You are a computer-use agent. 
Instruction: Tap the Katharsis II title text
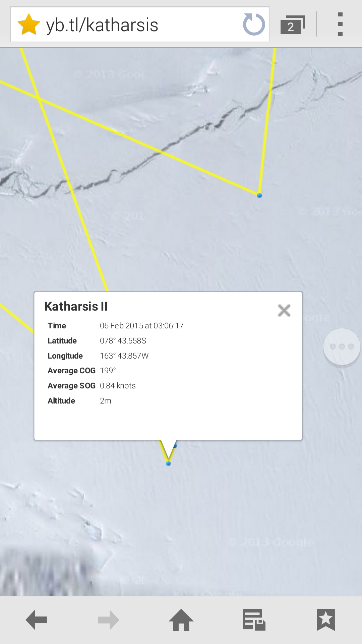coord(76,307)
